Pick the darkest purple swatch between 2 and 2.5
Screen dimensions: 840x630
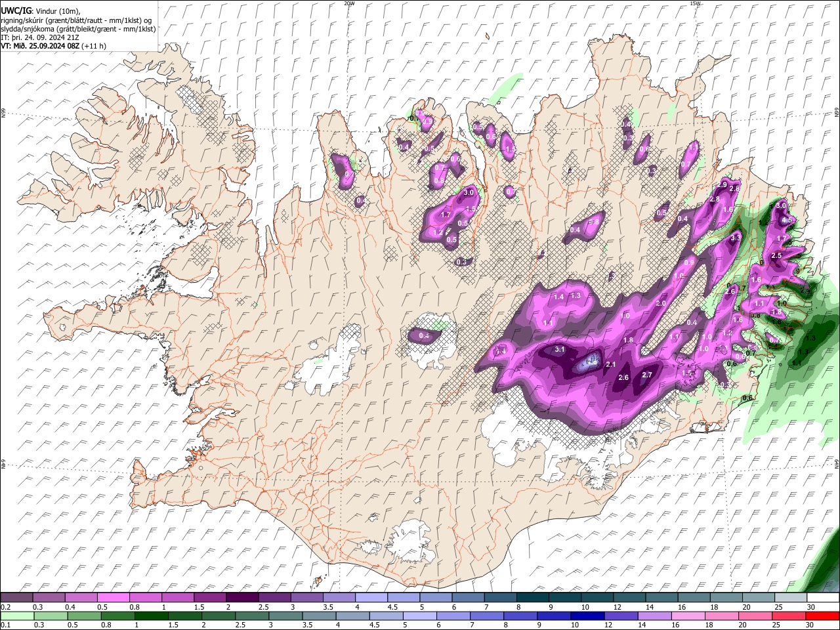pos(243,597)
